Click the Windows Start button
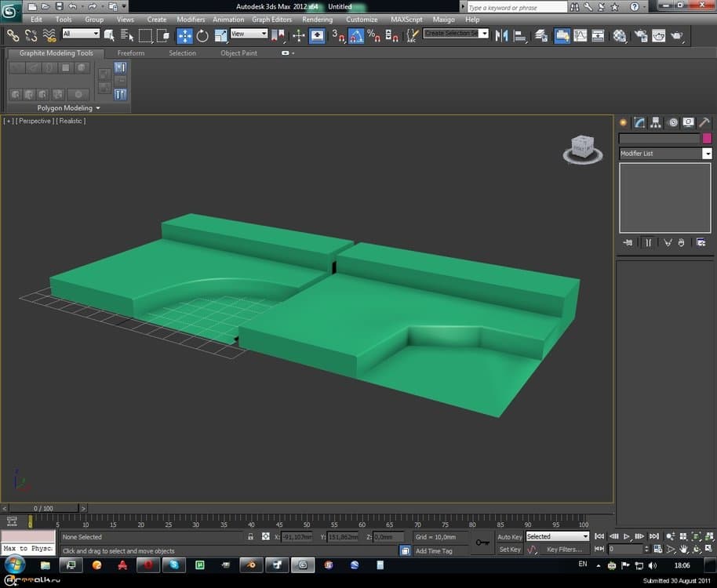 click(x=14, y=564)
